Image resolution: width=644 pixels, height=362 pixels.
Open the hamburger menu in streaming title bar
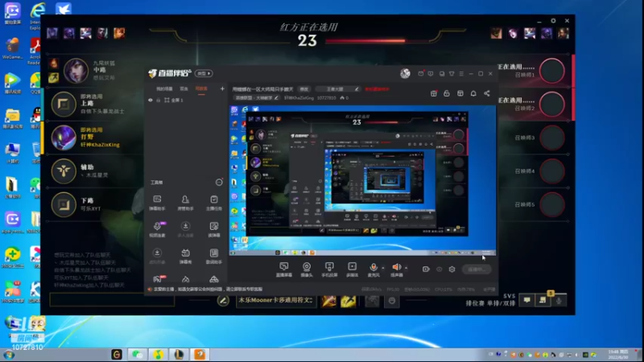[x=461, y=73]
